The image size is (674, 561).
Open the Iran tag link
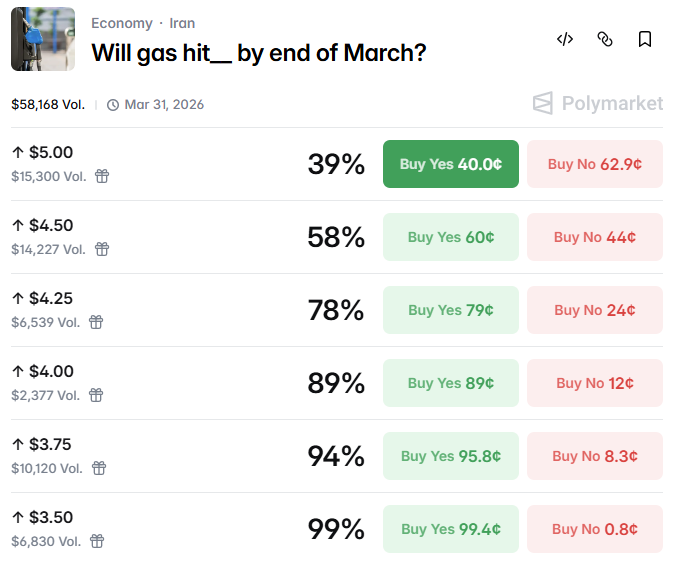[x=183, y=23]
